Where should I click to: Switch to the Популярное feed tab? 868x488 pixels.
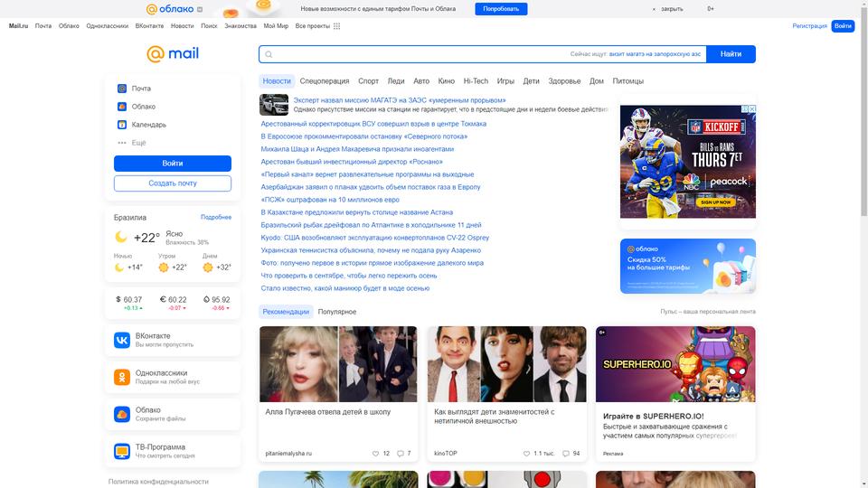(337, 312)
